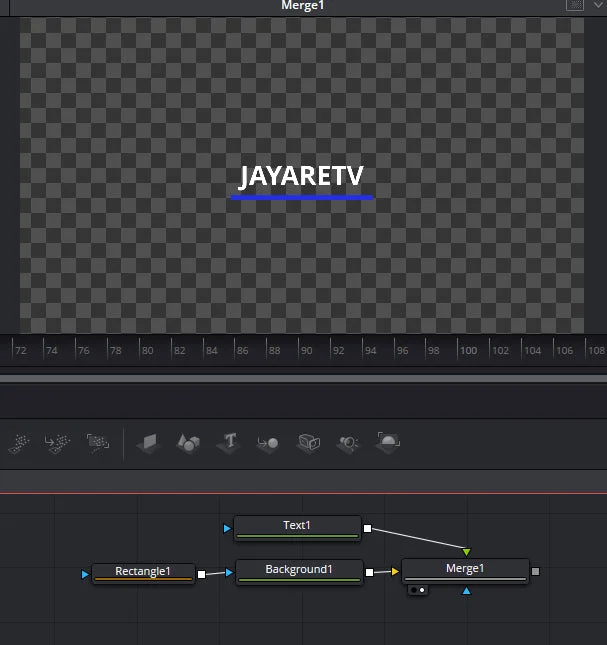Click the blue underline bar in viewer

[x=302, y=197]
